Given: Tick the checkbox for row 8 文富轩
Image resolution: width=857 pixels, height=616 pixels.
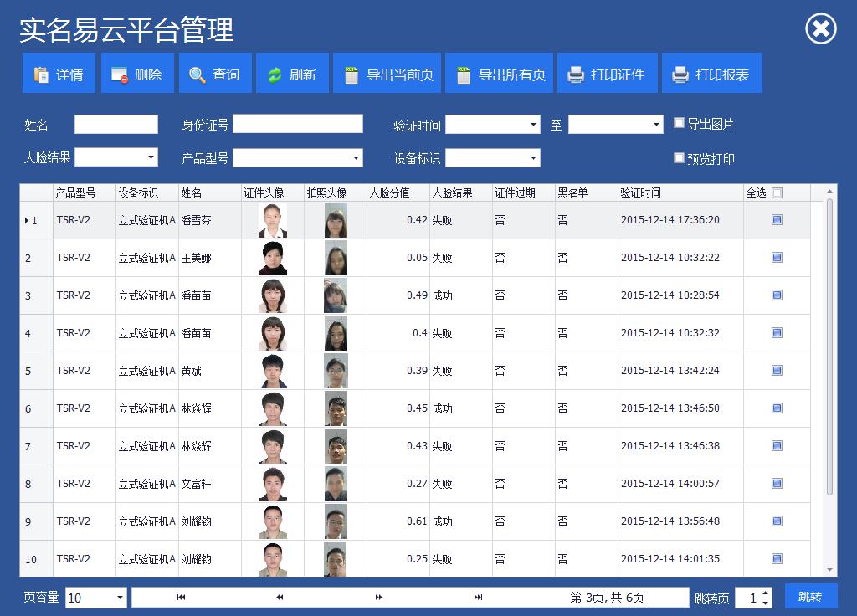Looking at the screenshot, I should (x=777, y=483).
